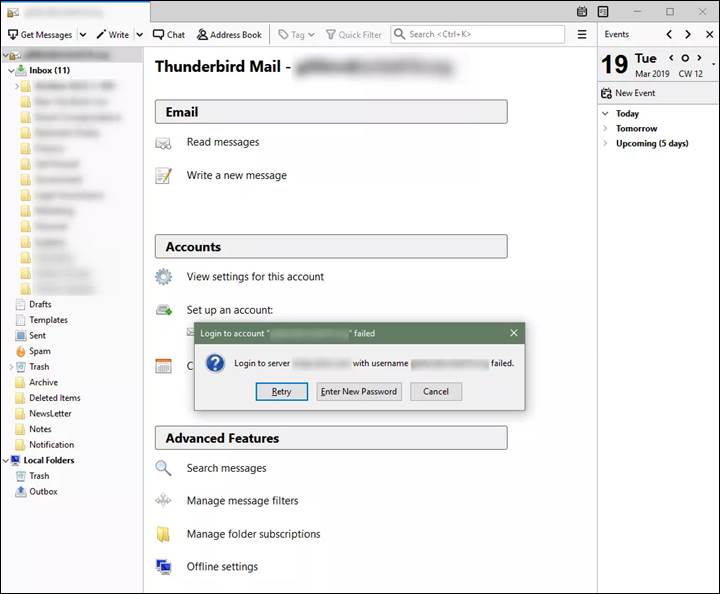Click Write a new message link
The image size is (720, 594).
[236, 175]
